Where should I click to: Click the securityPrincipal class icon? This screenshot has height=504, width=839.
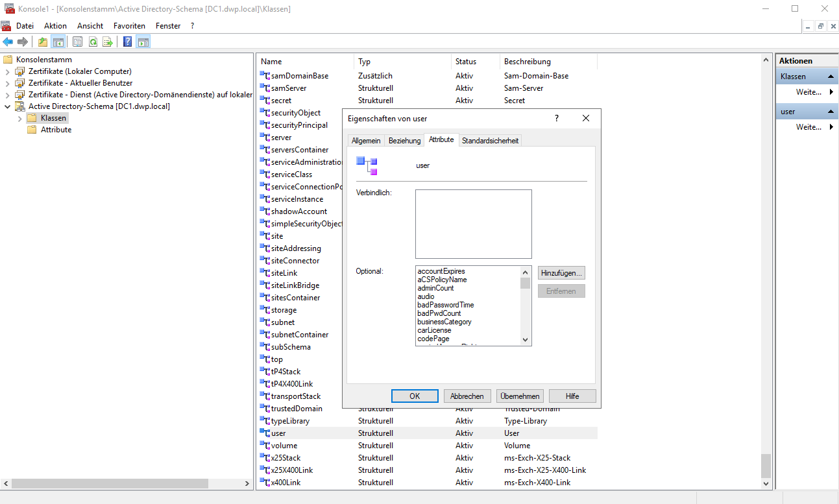(x=265, y=125)
